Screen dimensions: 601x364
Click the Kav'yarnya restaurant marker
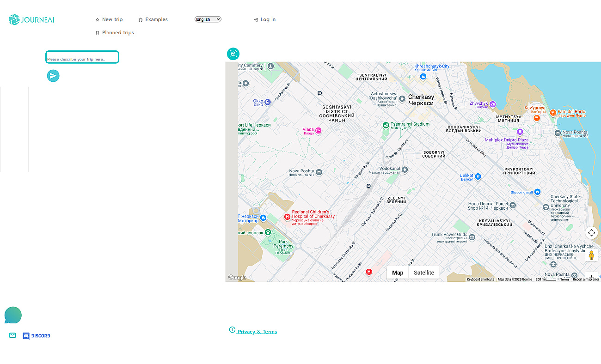coord(537,118)
